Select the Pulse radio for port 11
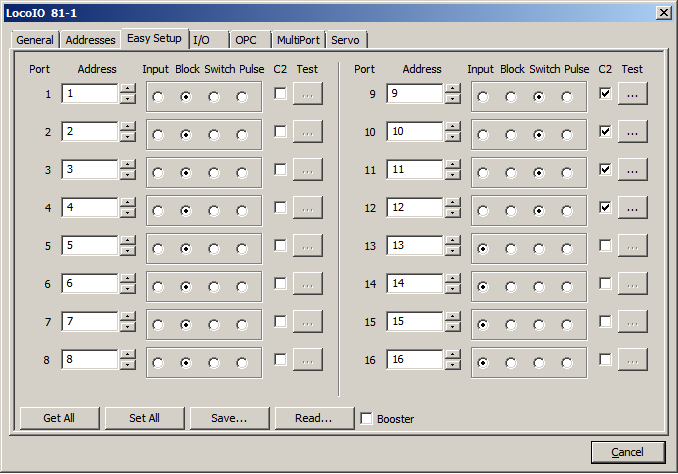 tap(567, 173)
